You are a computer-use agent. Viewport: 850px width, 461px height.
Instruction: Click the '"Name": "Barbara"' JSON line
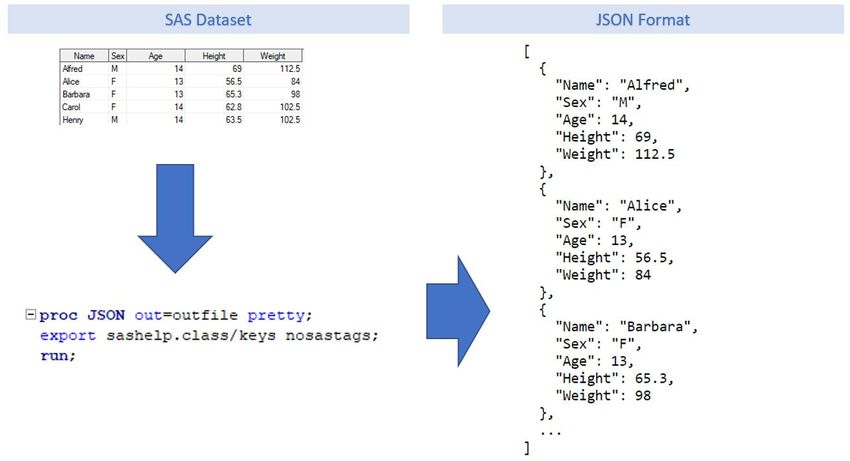click(627, 326)
